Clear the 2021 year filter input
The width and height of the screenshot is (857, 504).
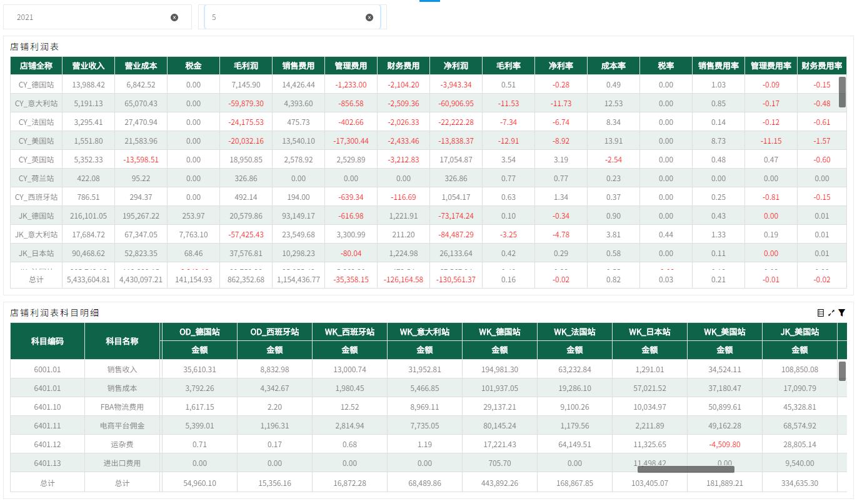pyautogui.click(x=174, y=17)
